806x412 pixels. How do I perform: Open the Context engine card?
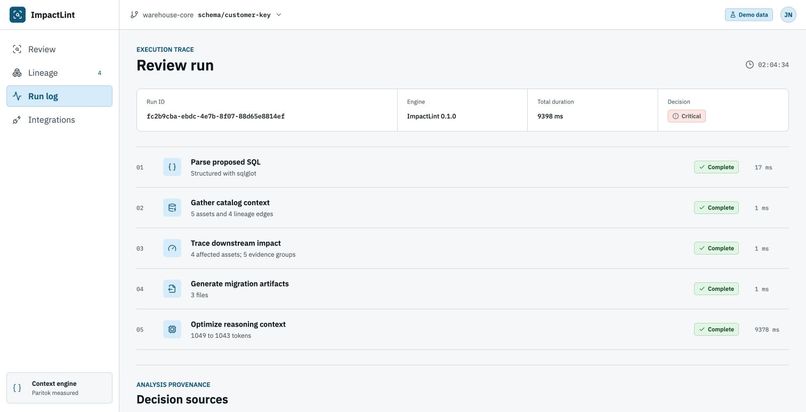59,388
